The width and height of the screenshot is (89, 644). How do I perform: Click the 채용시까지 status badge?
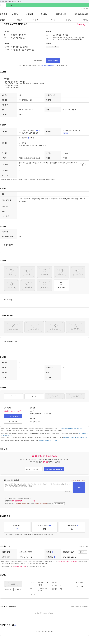tap(81, 24)
